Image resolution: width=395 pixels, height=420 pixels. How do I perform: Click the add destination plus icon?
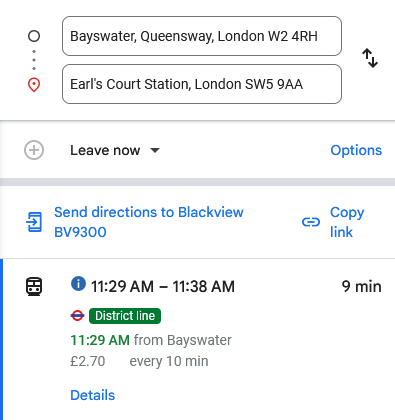pos(34,150)
